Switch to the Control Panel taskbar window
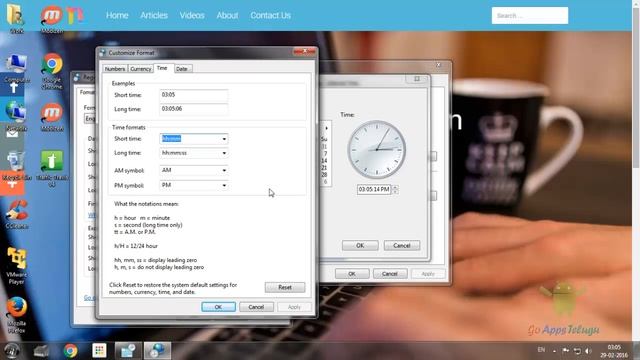 128,351
